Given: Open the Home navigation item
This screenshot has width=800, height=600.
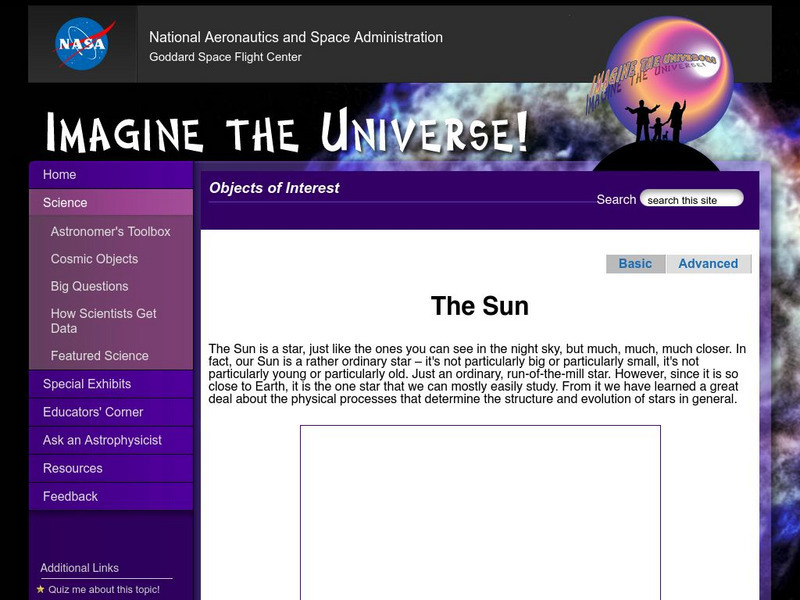Looking at the screenshot, I should (x=60, y=174).
